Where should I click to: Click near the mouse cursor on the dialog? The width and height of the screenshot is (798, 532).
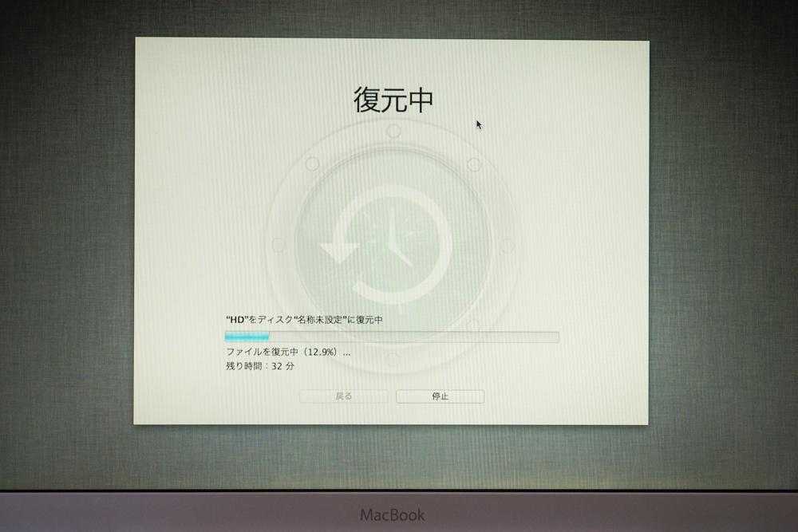[x=479, y=125]
